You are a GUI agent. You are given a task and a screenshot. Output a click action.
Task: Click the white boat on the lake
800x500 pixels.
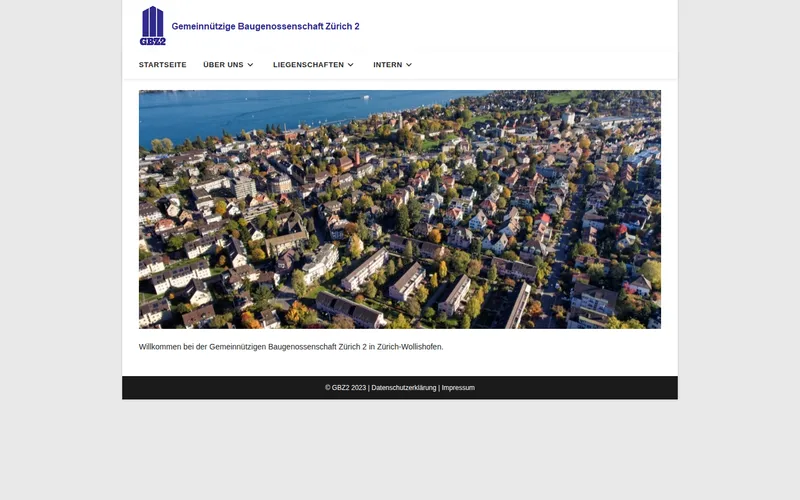point(366,96)
